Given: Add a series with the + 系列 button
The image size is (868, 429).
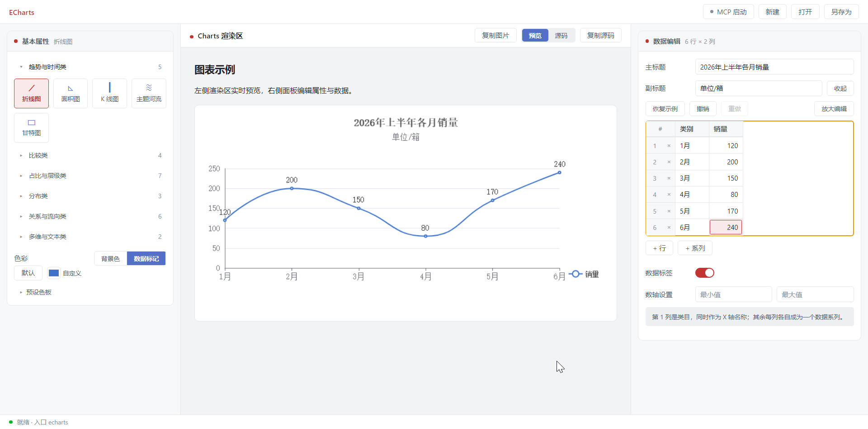Looking at the screenshot, I should (695, 248).
